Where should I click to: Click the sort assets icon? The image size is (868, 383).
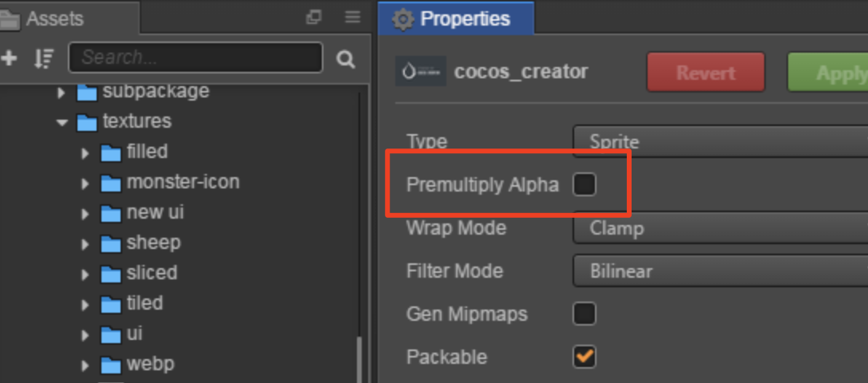pyautogui.click(x=44, y=58)
